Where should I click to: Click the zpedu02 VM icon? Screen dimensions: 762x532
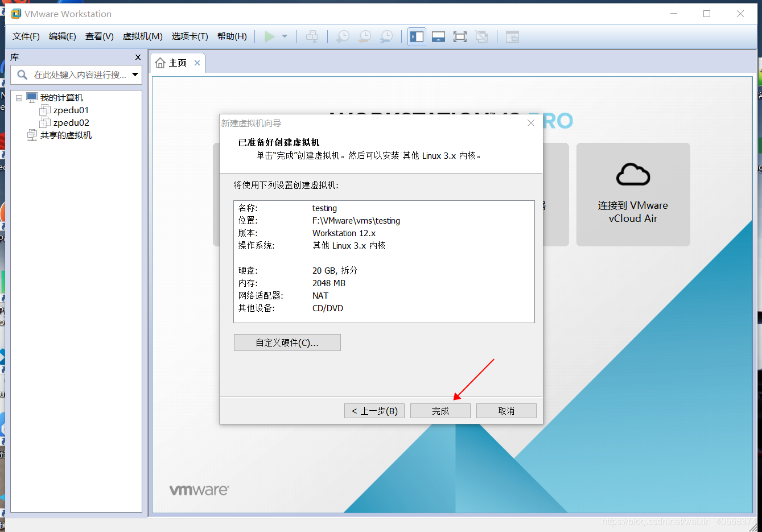pyautogui.click(x=45, y=123)
